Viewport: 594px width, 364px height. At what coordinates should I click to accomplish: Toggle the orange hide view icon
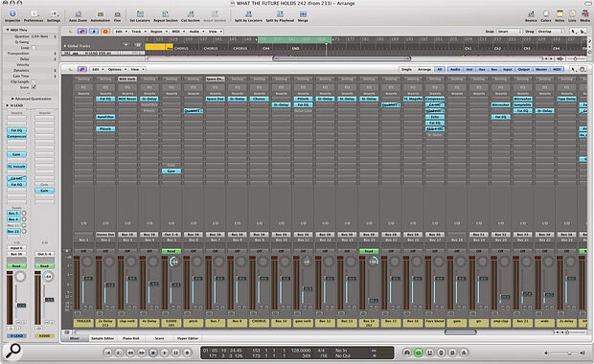pyautogui.click(x=105, y=31)
